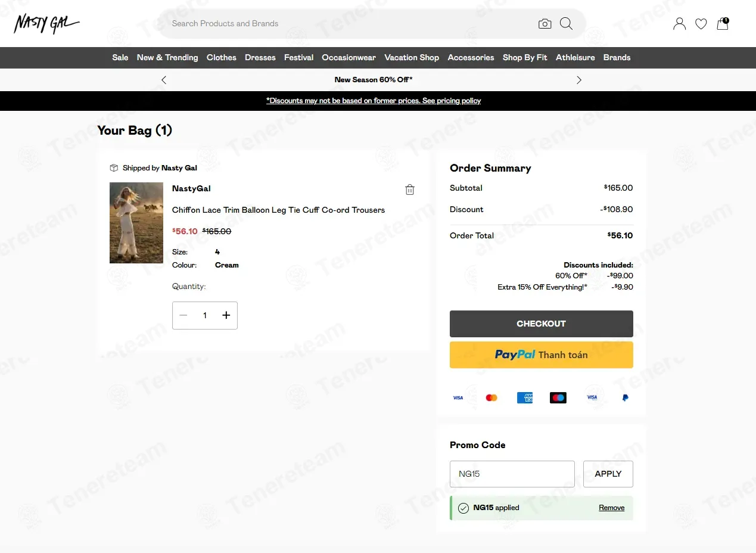Screen dimensions: 756x553
Task: Open the Dresses menu
Action: [x=260, y=58]
